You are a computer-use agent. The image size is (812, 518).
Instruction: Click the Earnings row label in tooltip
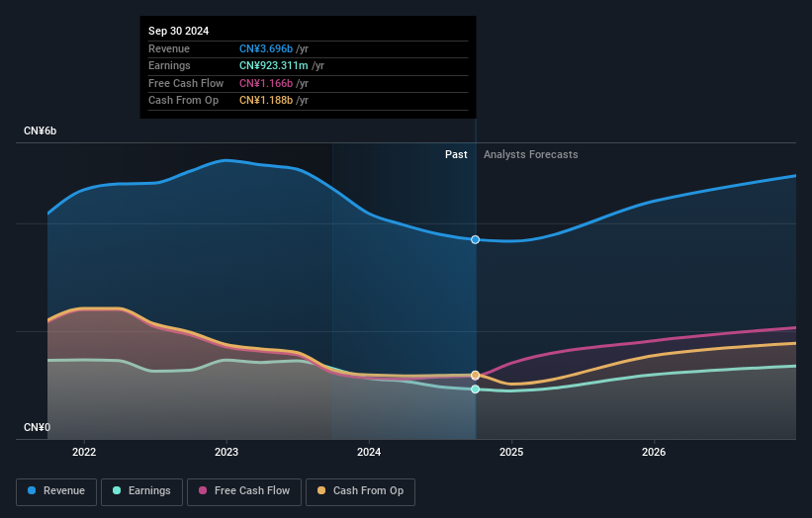point(169,65)
